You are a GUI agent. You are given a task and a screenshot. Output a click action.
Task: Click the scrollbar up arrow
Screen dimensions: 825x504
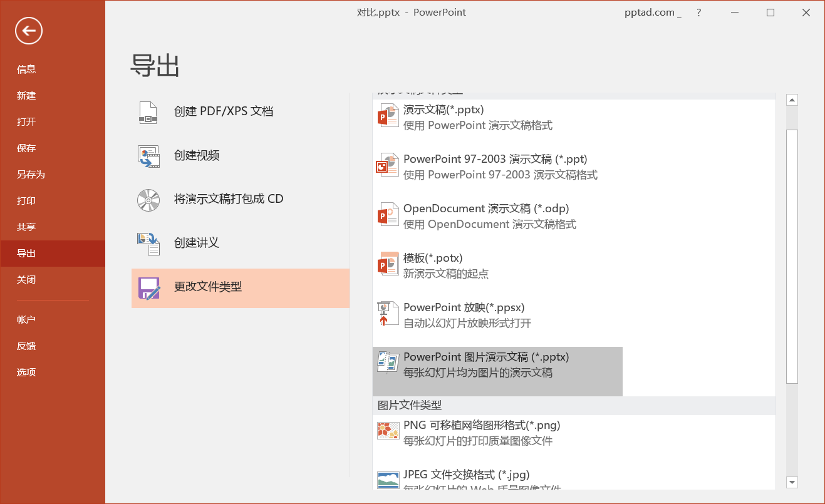[x=792, y=100]
